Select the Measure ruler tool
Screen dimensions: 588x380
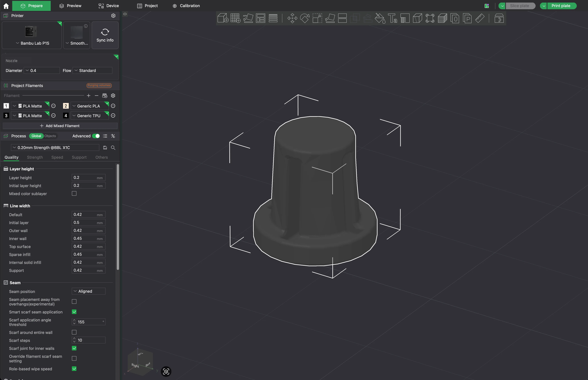tap(480, 18)
